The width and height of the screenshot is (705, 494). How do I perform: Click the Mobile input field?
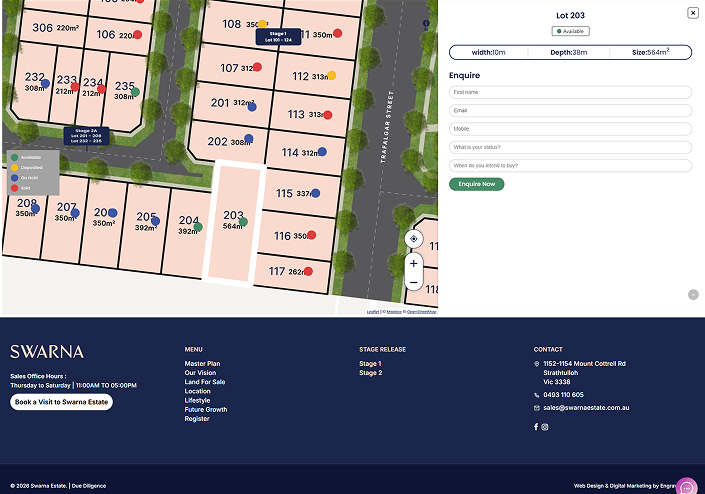point(570,129)
